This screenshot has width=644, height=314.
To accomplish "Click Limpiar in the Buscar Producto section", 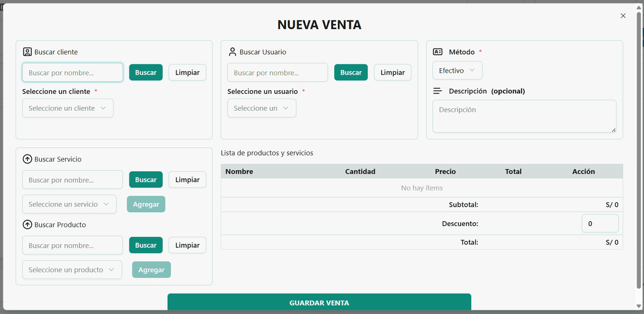I will click(x=187, y=245).
